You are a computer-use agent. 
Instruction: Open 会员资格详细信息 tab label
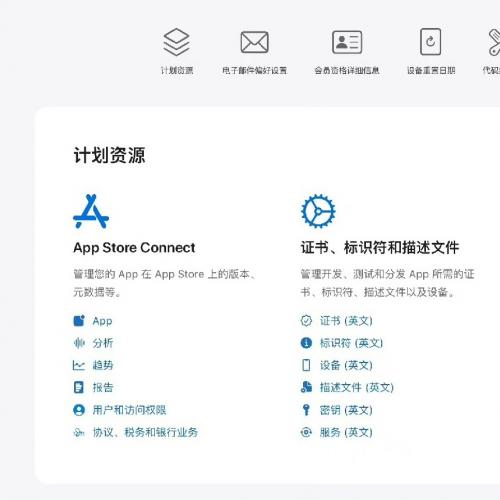click(347, 70)
